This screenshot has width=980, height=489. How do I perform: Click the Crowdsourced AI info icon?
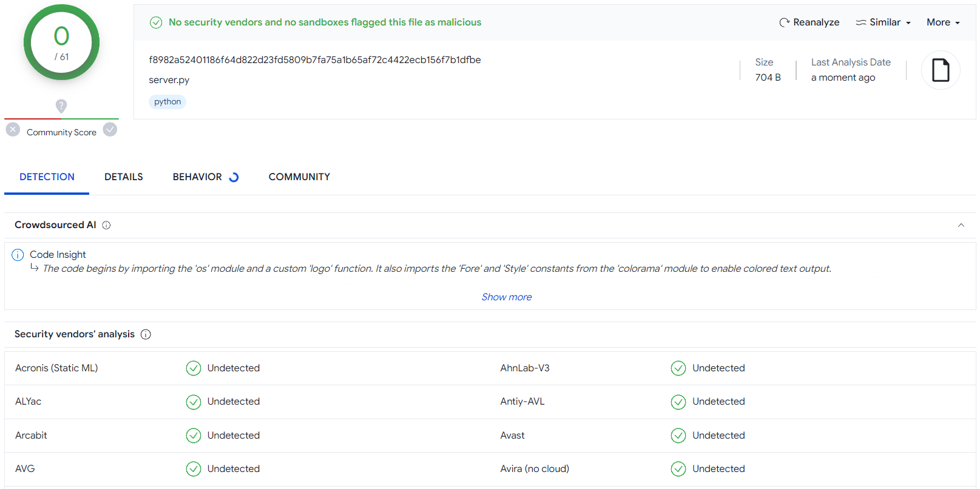coord(106,225)
